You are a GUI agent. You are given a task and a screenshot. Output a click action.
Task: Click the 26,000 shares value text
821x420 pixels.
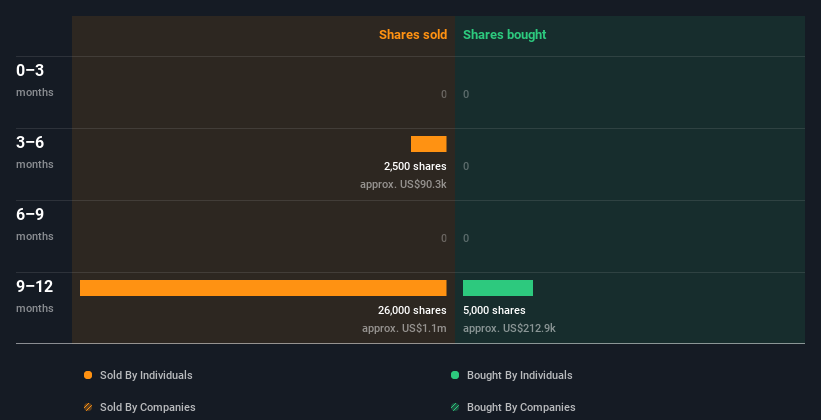412,311
